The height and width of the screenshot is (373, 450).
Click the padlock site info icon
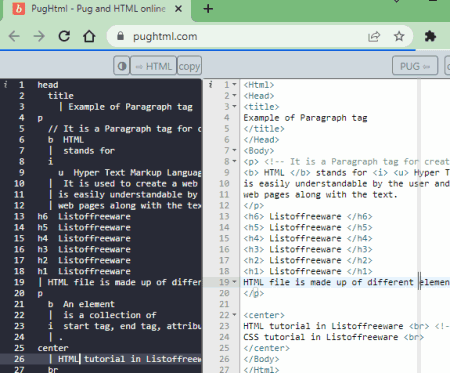pos(121,36)
